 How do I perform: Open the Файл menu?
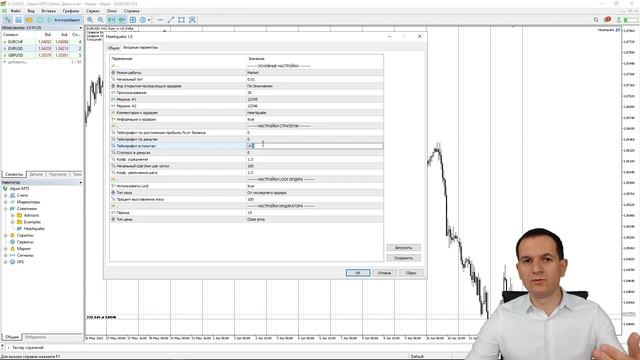pos(16,11)
